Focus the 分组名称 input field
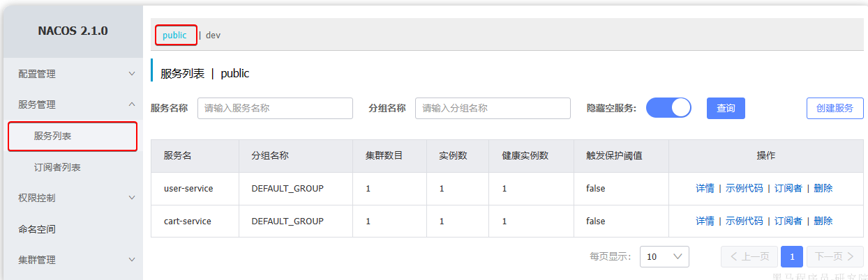Image resolution: width=868 pixels, height=280 pixels. [493, 108]
